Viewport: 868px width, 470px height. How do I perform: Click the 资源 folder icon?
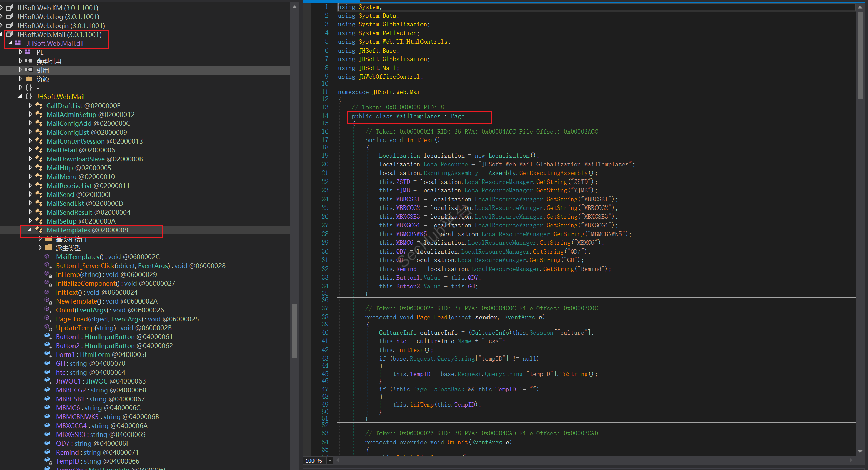click(x=29, y=79)
